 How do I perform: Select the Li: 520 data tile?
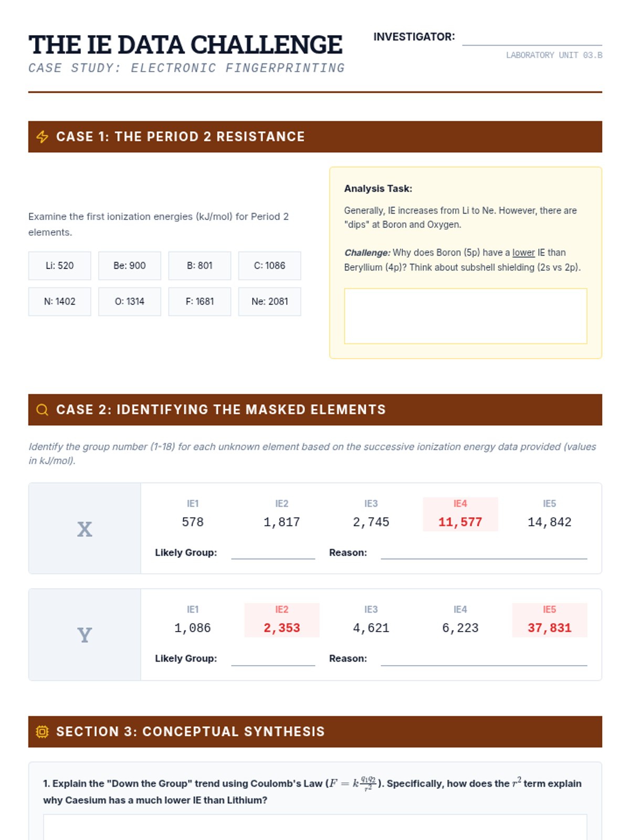pyautogui.click(x=60, y=266)
